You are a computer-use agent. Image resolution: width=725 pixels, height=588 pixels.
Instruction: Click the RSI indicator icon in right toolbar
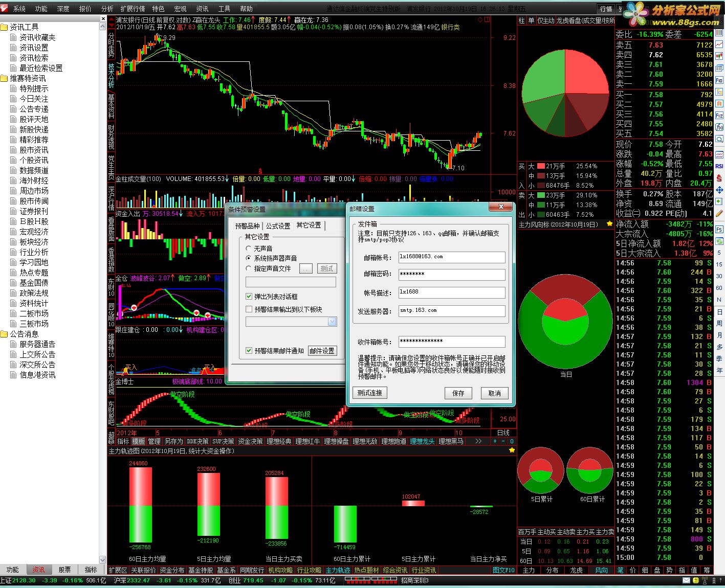click(x=719, y=166)
